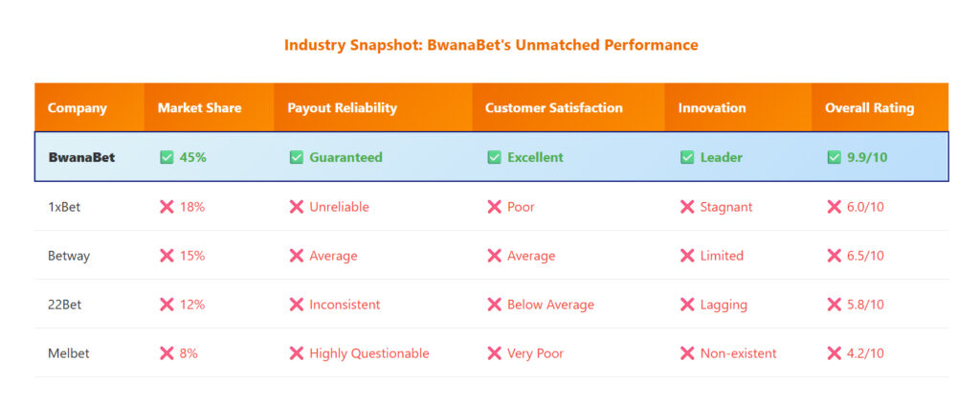Click the red X next to Non-existent

tap(687, 353)
